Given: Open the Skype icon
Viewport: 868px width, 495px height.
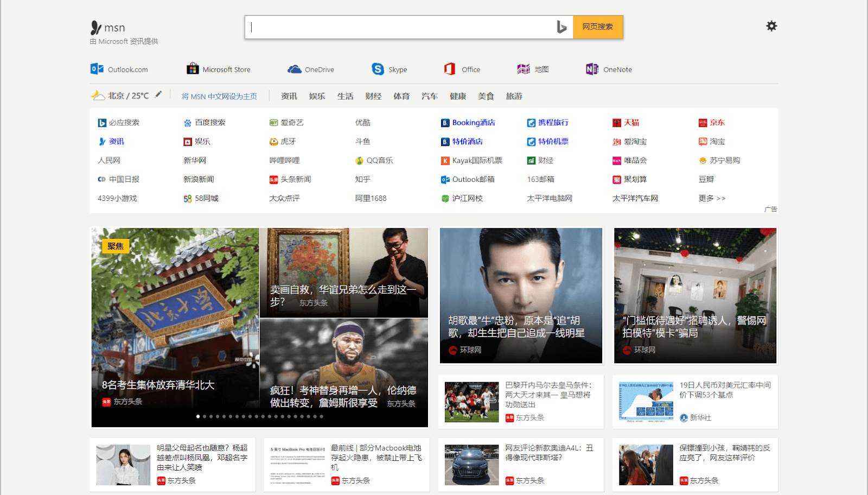Looking at the screenshot, I should tap(378, 69).
